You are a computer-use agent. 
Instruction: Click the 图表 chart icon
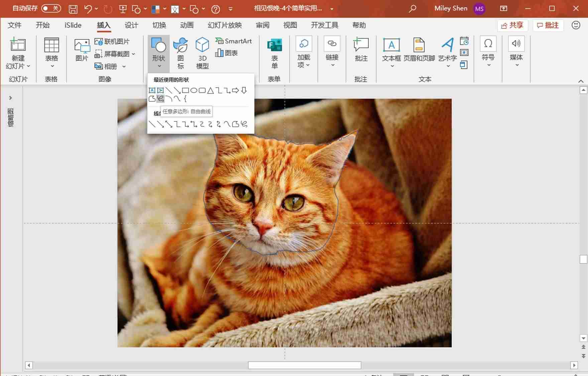pos(226,53)
